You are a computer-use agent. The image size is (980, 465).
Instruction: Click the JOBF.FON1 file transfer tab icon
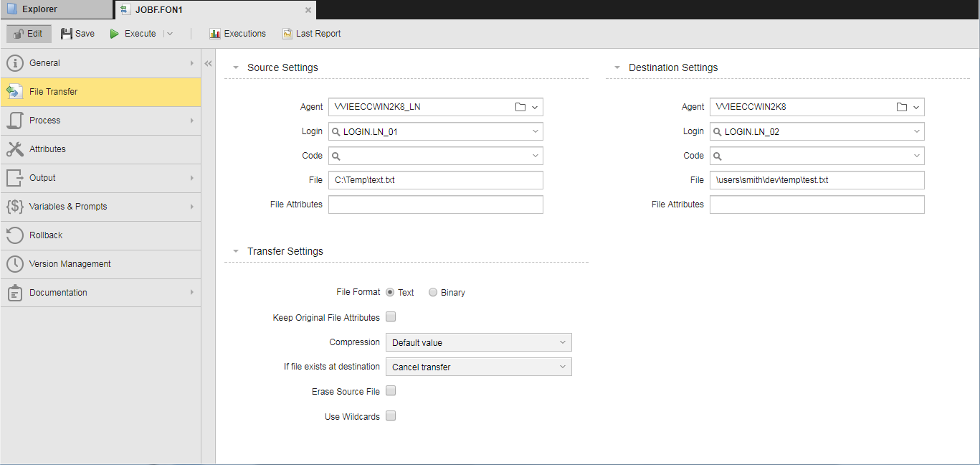[125, 10]
